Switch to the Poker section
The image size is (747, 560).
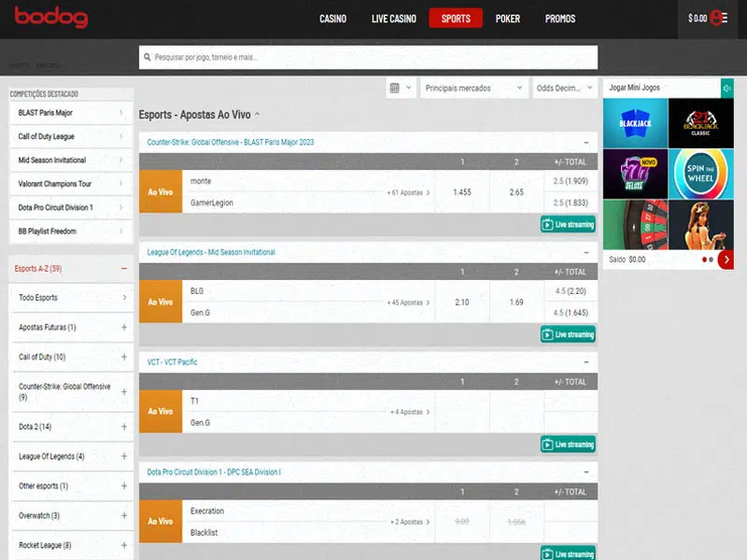(x=508, y=19)
